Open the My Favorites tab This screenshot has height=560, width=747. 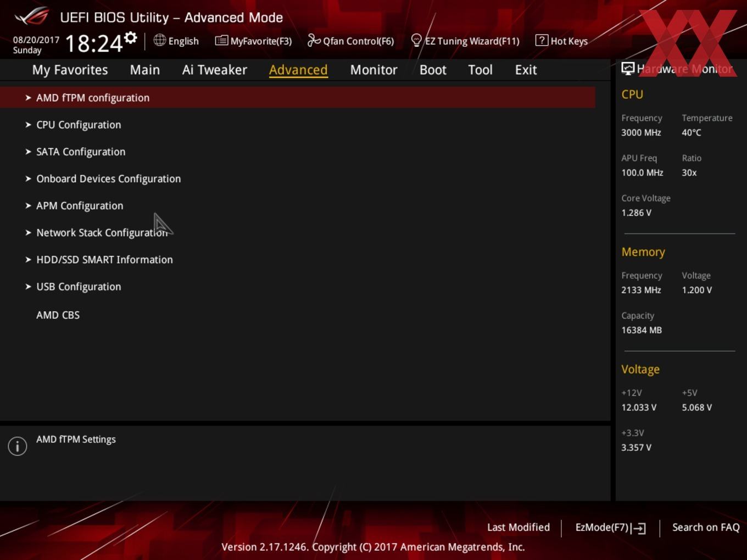pos(70,70)
